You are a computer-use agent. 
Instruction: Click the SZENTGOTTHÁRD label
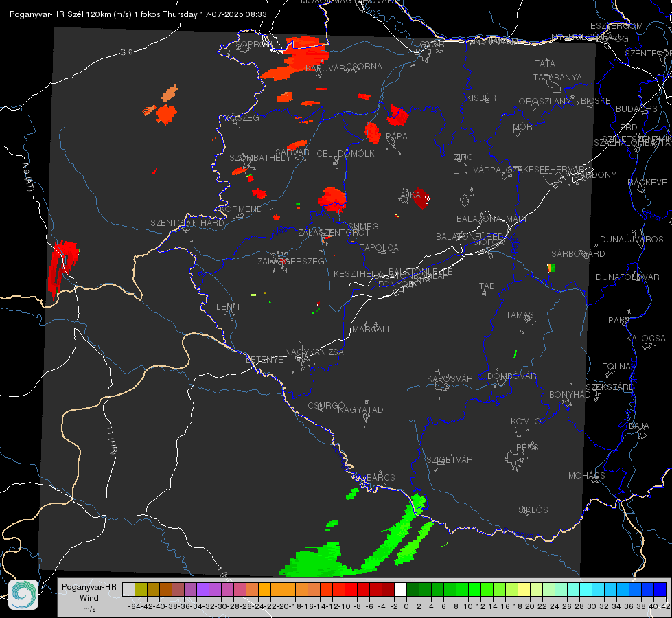(x=187, y=223)
